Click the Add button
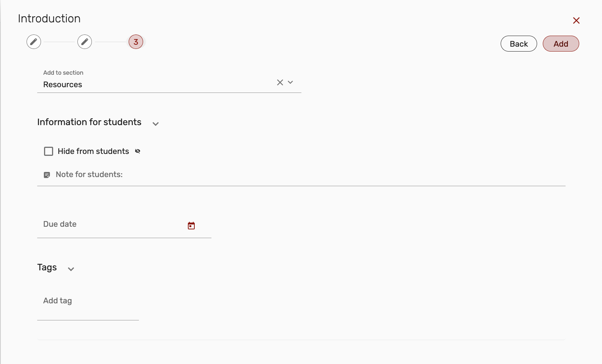This screenshot has width=602, height=364. point(561,44)
